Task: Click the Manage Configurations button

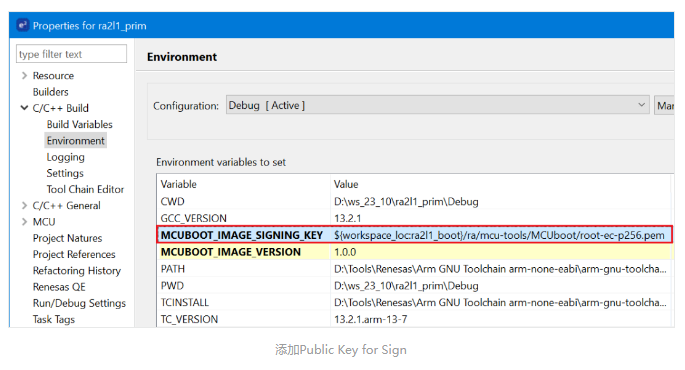Action: click(x=664, y=105)
